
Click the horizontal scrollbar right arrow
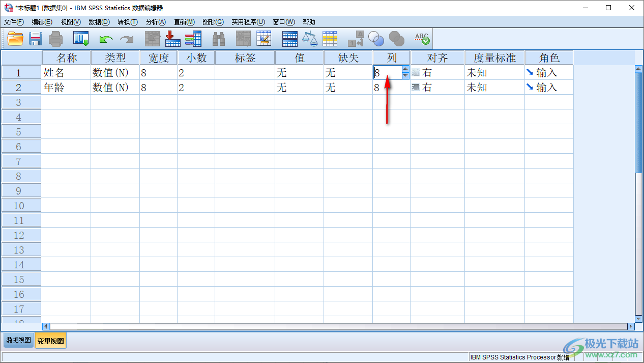631,326
